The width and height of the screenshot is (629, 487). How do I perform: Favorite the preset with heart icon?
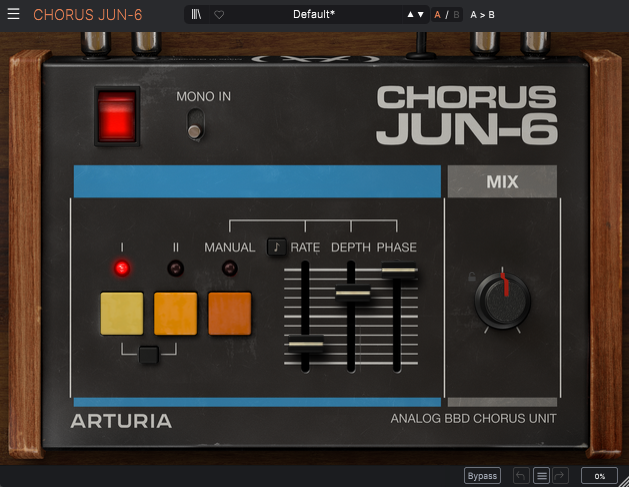click(219, 15)
